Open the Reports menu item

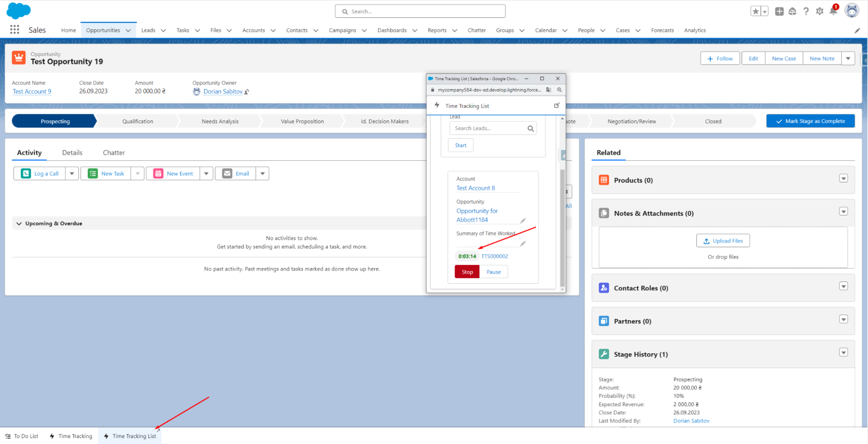click(437, 30)
